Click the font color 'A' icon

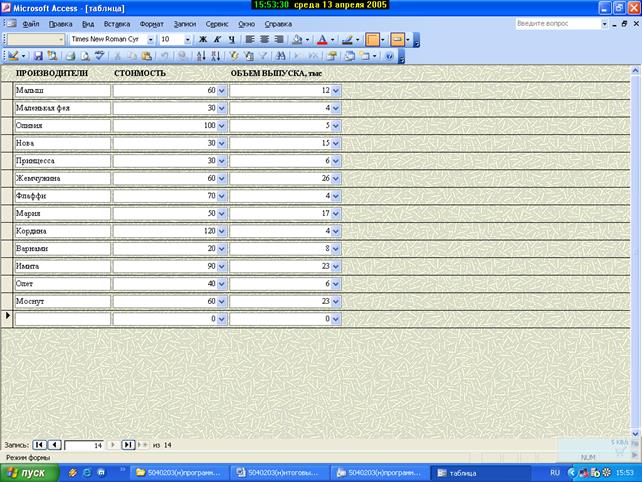(x=322, y=40)
